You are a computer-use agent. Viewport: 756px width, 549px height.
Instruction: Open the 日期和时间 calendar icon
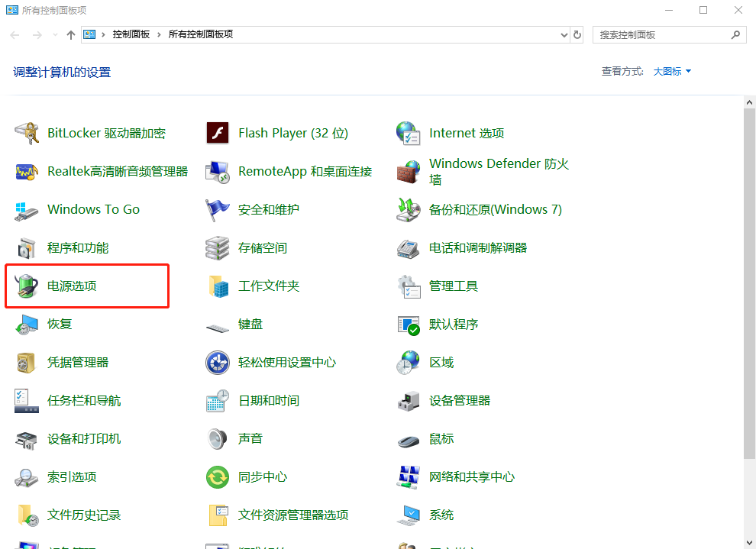coord(218,400)
